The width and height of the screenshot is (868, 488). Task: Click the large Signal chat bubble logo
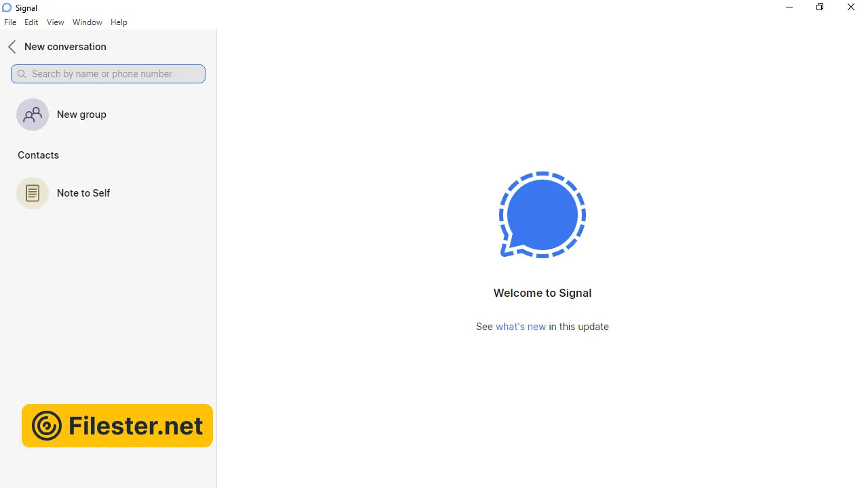(542, 215)
